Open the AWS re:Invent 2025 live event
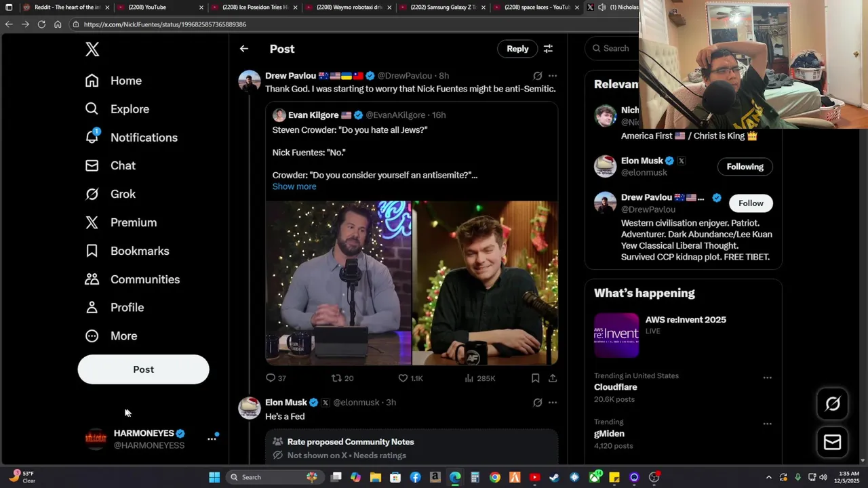 [684, 335]
